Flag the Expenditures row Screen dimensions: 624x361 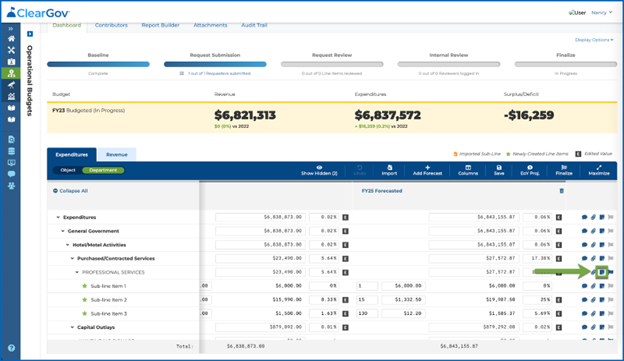coord(610,217)
